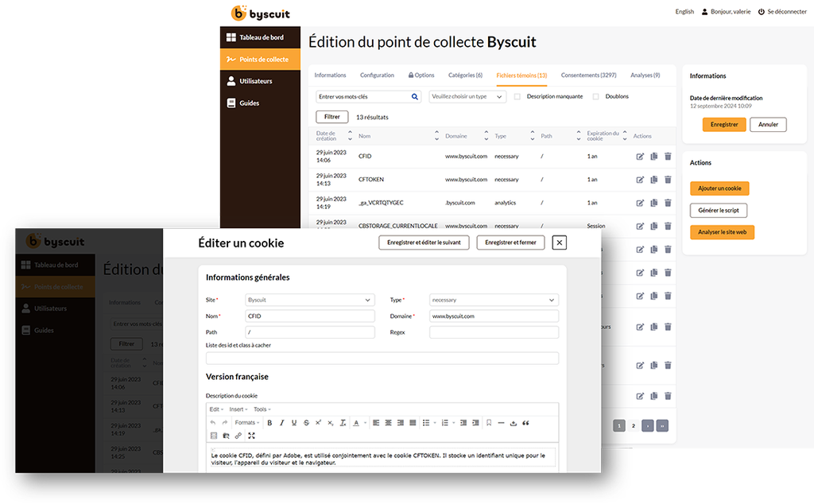Screen dimensions: 814x504
Task: Apply the text color A button
Action: tap(356, 423)
